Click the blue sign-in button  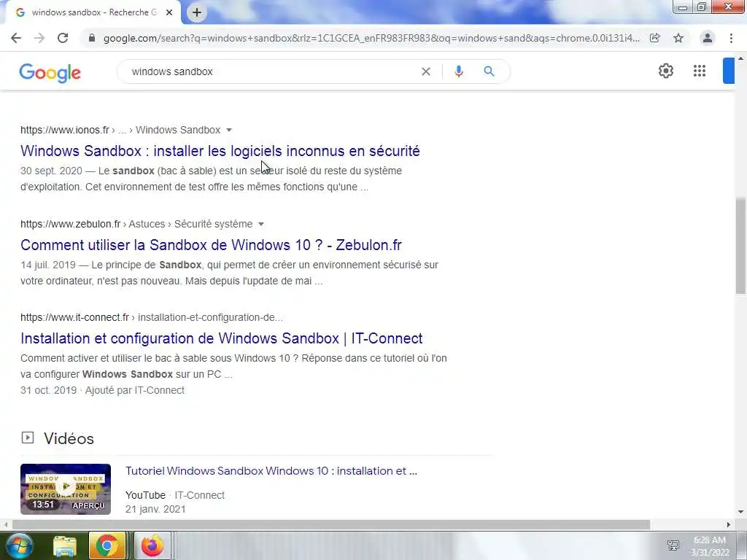point(729,71)
